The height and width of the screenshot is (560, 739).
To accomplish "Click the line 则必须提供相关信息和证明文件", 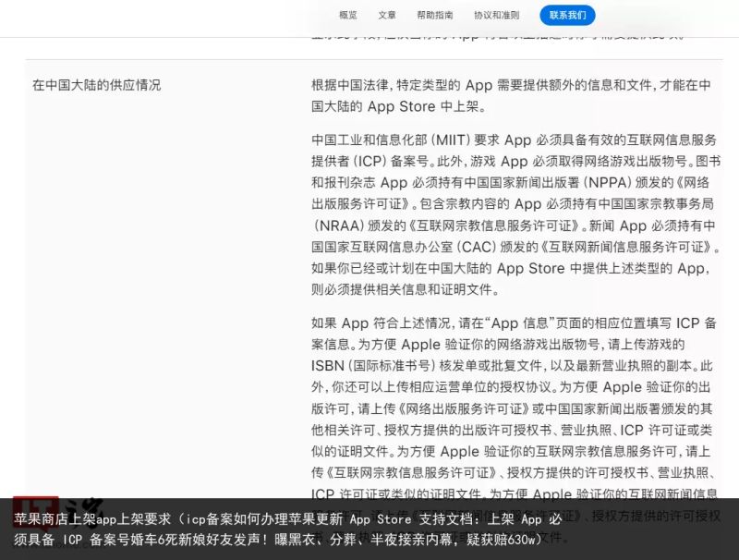I will 405,289.
